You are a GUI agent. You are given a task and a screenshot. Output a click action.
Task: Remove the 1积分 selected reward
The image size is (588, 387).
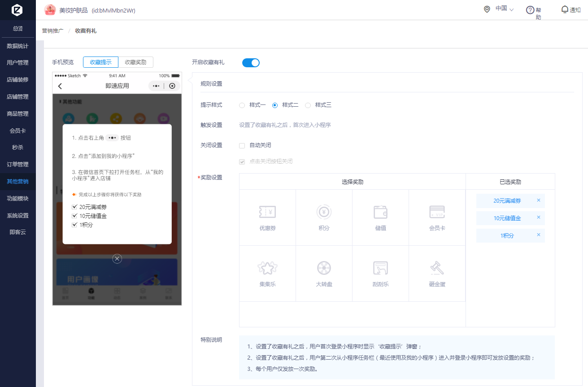click(539, 235)
